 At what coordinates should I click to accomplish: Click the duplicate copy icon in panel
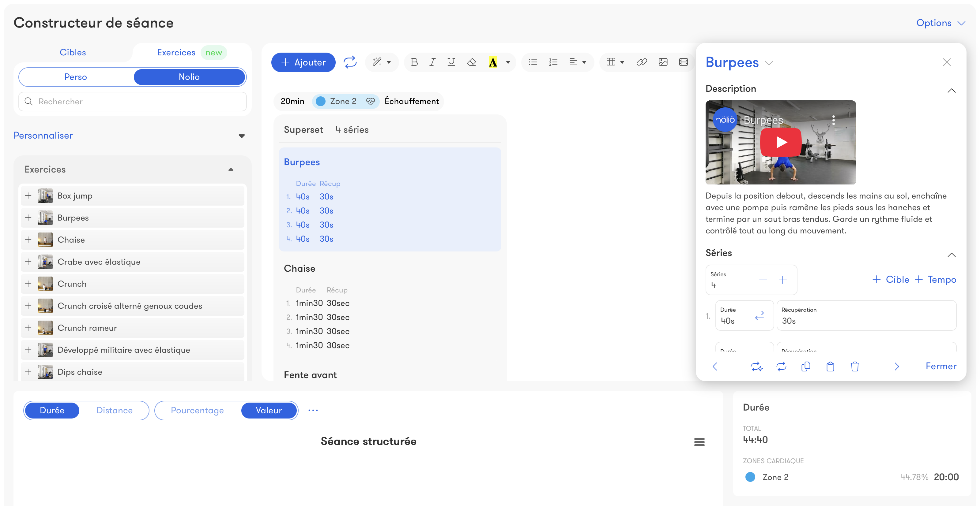pyautogui.click(x=805, y=366)
